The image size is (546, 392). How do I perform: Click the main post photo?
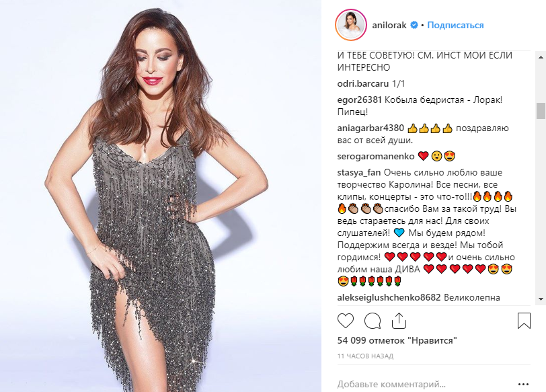[161, 196]
